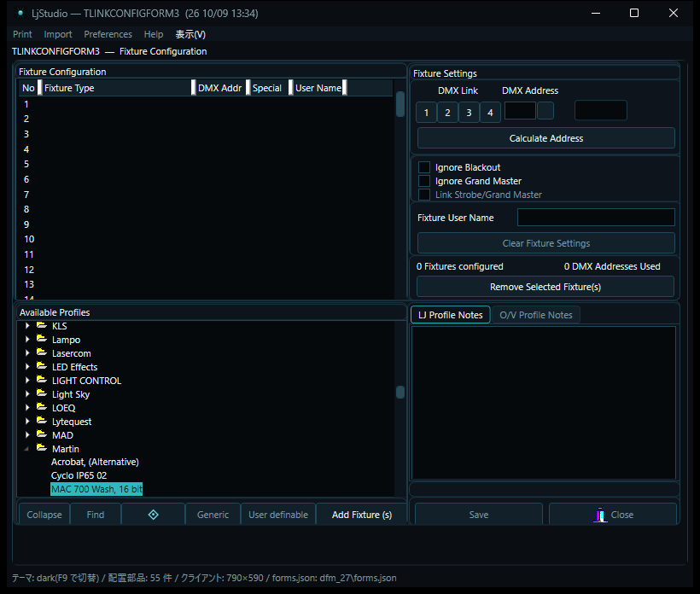
Task: Click the User Name column header
Action: point(318,88)
